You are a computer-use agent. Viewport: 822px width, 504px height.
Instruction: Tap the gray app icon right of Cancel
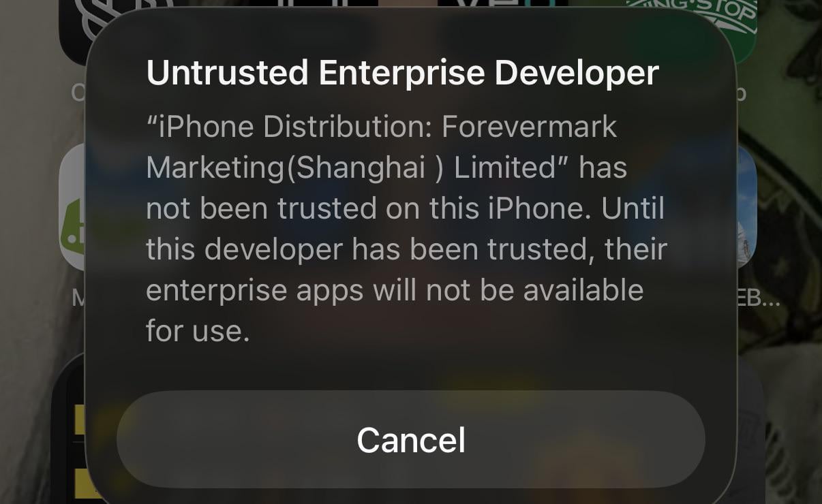click(750, 429)
